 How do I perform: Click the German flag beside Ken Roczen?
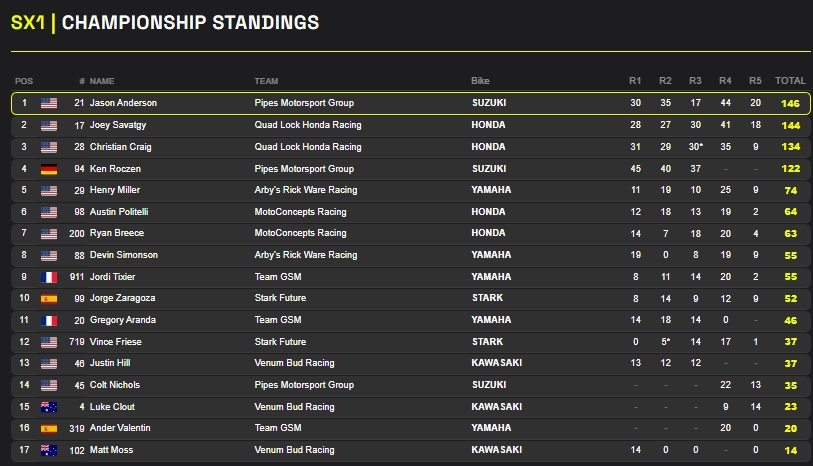pos(50,169)
